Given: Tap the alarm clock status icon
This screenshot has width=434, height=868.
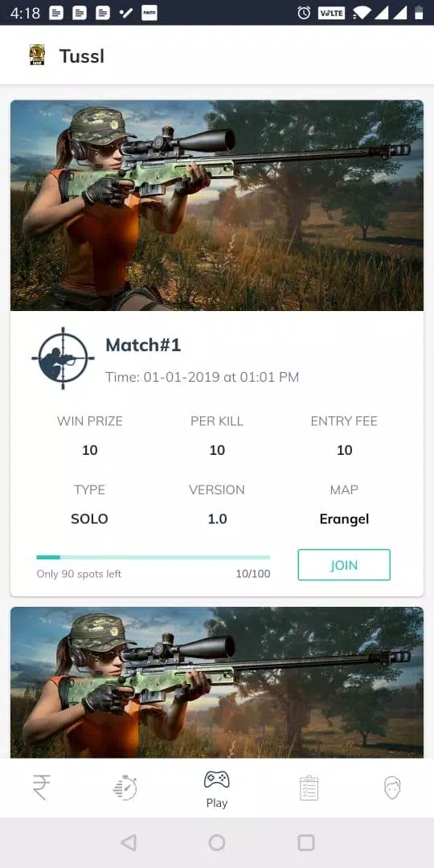Looking at the screenshot, I should click(304, 13).
